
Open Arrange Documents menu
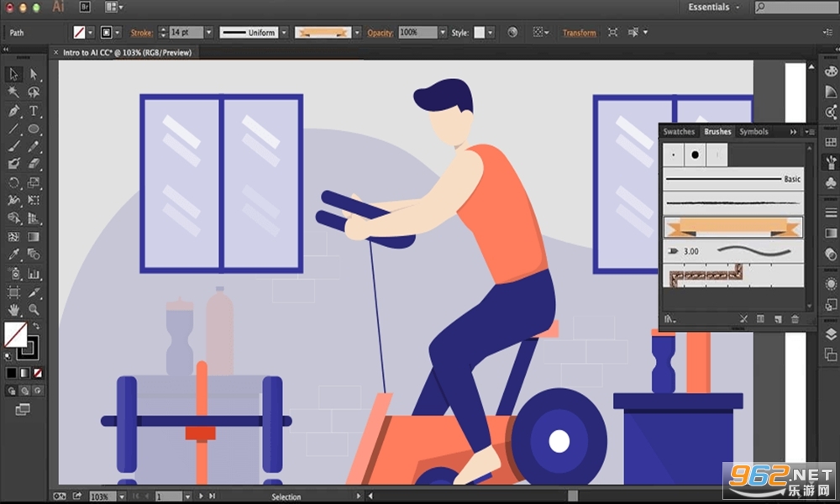(113, 7)
